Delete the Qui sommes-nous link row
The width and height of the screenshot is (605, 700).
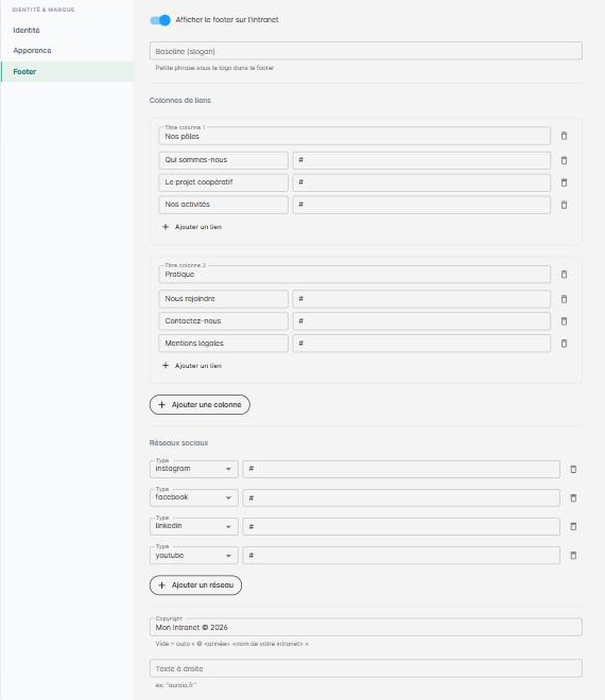point(564,160)
